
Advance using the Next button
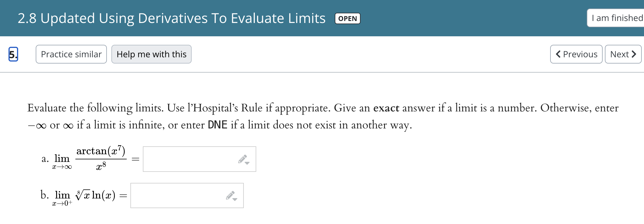[623, 54]
